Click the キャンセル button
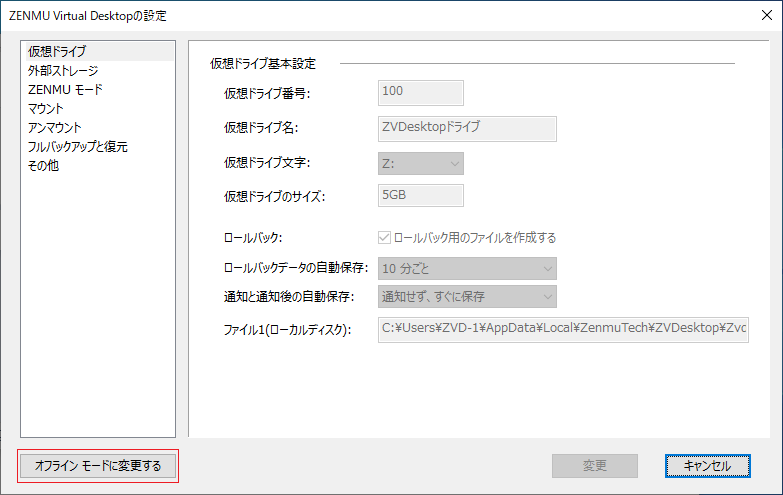 tap(708, 466)
